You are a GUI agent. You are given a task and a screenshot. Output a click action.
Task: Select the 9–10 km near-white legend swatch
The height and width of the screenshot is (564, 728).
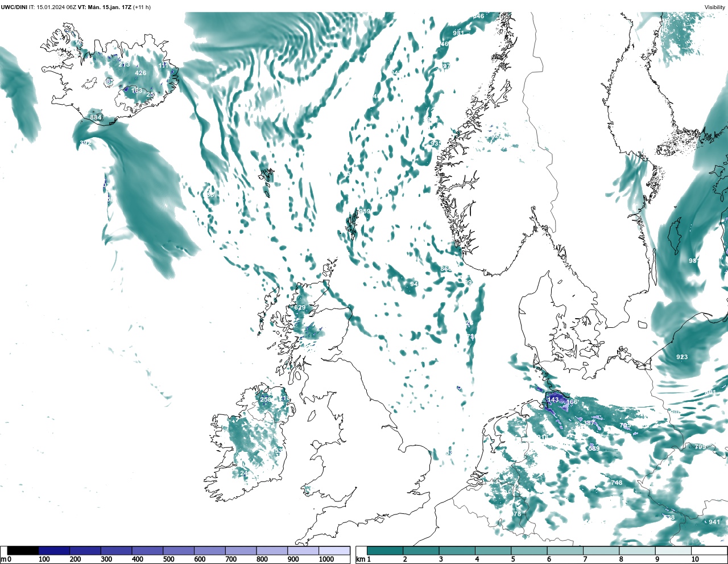tap(673, 551)
